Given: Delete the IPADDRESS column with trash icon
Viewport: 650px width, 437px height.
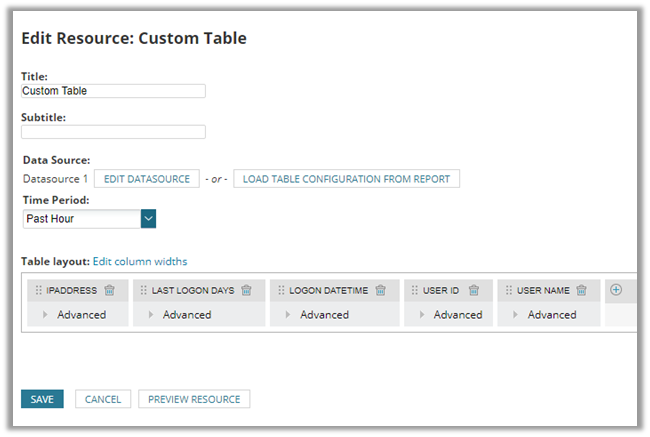Looking at the screenshot, I should pyautogui.click(x=110, y=291).
